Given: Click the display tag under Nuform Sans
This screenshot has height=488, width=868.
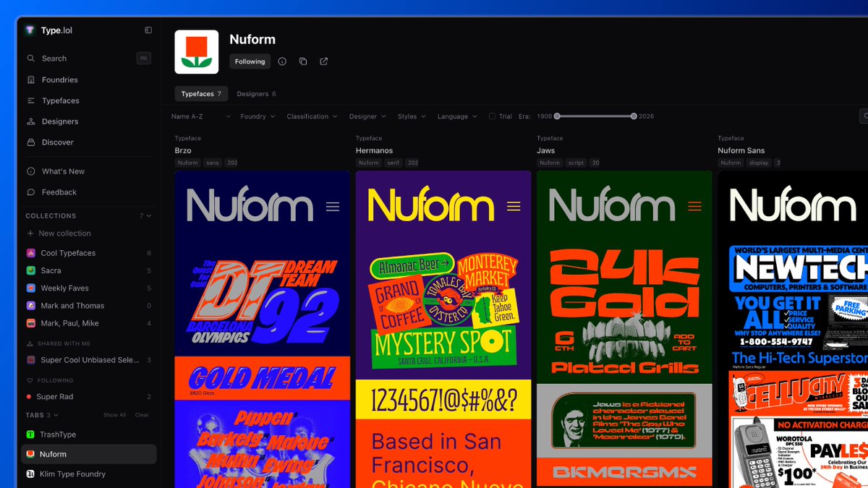Looking at the screenshot, I should pos(759,163).
